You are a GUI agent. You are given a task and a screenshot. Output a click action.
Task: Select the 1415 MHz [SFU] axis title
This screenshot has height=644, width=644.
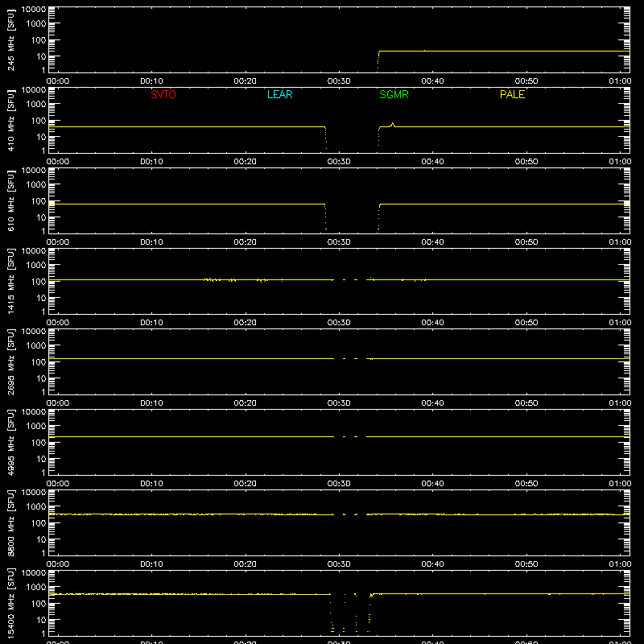click(10, 281)
